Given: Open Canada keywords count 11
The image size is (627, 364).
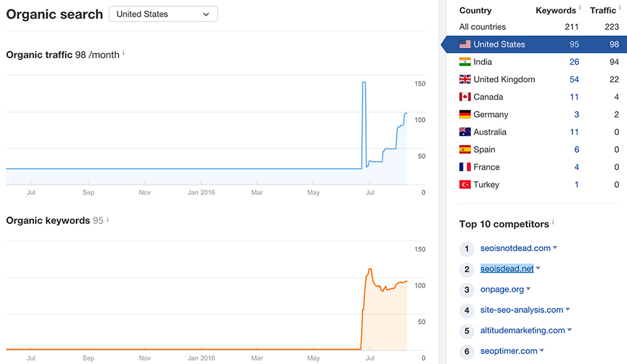Looking at the screenshot, I should click(x=574, y=97).
